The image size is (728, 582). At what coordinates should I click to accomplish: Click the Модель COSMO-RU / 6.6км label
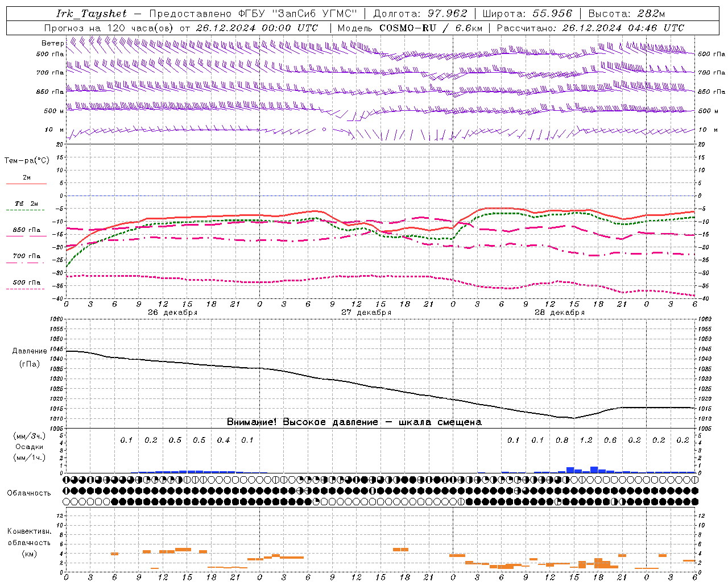point(410,28)
